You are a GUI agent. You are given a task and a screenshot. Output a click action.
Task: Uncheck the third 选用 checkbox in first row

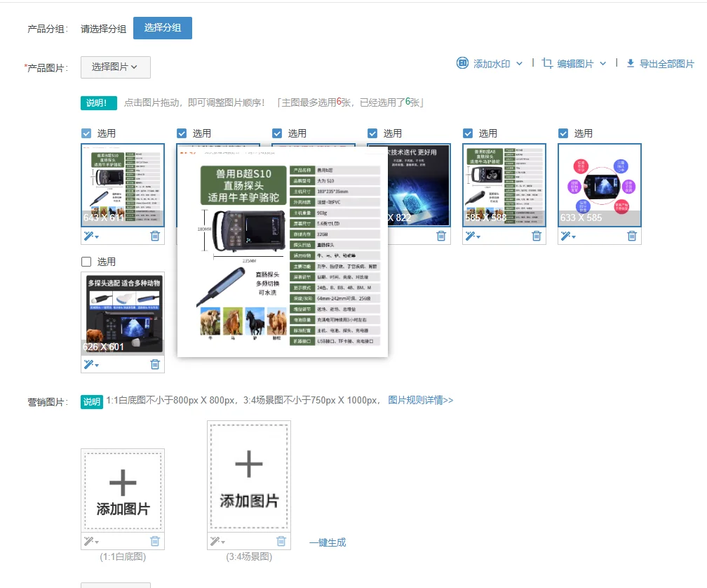(x=277, y=133)
